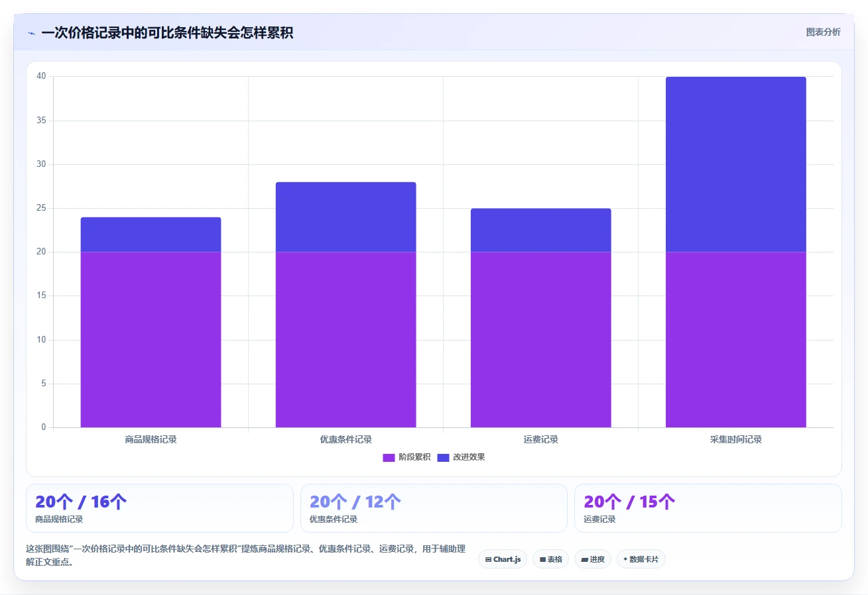This screenshot has width=868, height=595.
Task: Click the blue bar segment for 优惠条件记录
Action: (345, 217)
